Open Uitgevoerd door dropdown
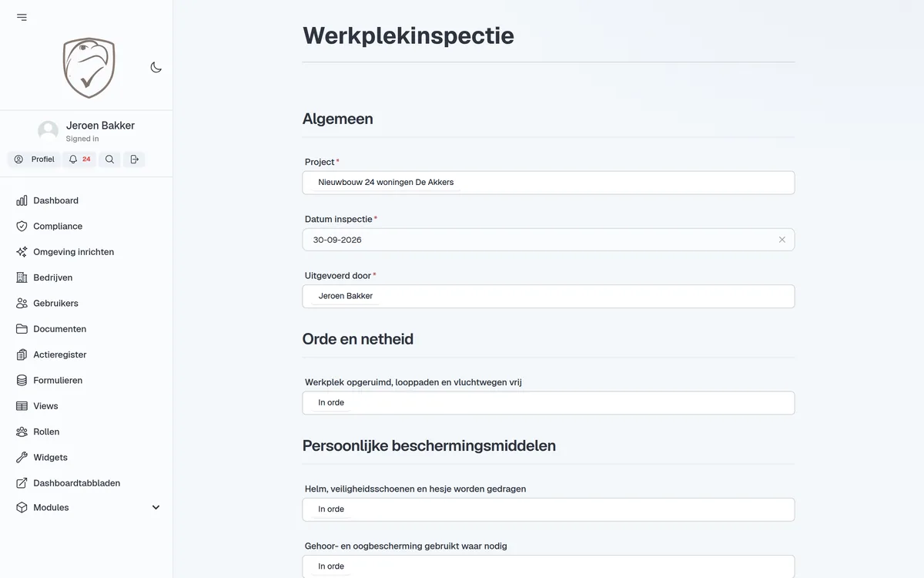Screen dimensions: 924x578 (548, 296)
